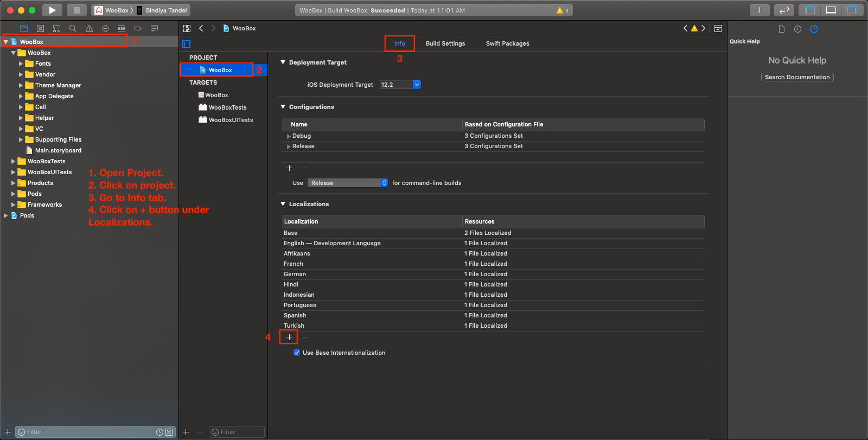Hide the navigator panel
This screenshot has width=868, height=440.
pos(810,10)
